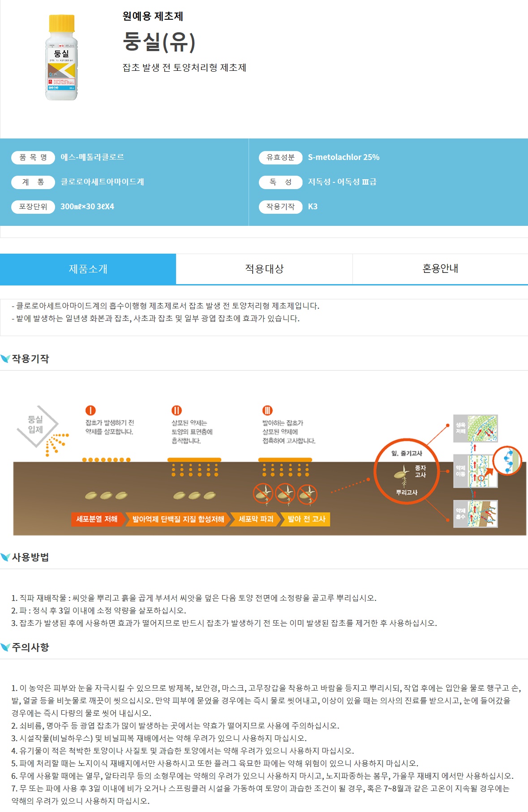528x812 pixels.
Task: Click the 작용기작 label badge in info panel
Action: tap(281, 207)
